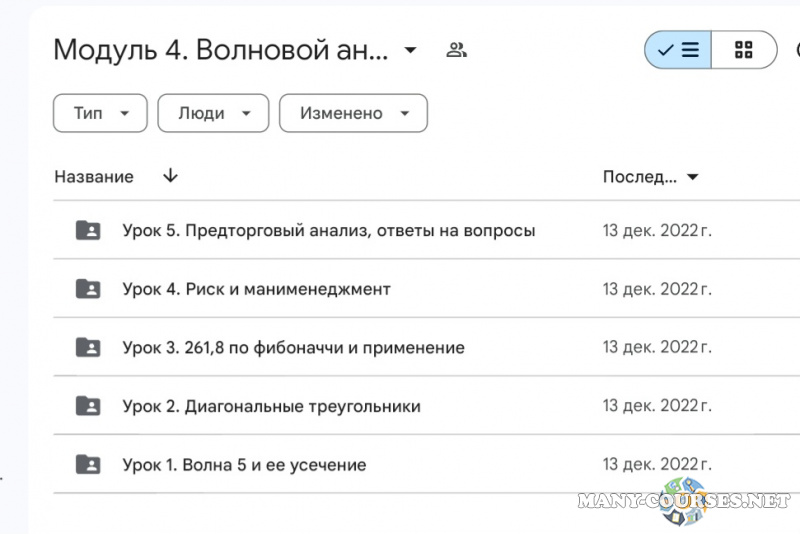Open folder Урок 3. 261,8 по фибоначчи
This screenshot has height=534, width=800.
(293, 348)
